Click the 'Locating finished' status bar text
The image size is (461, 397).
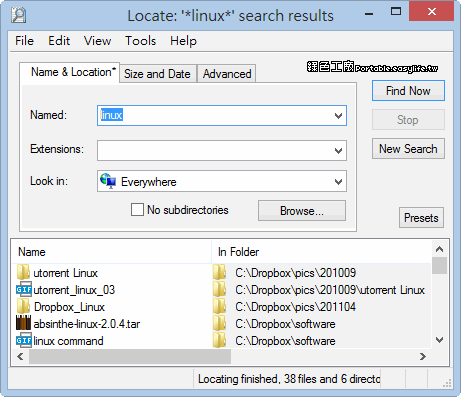289,379
